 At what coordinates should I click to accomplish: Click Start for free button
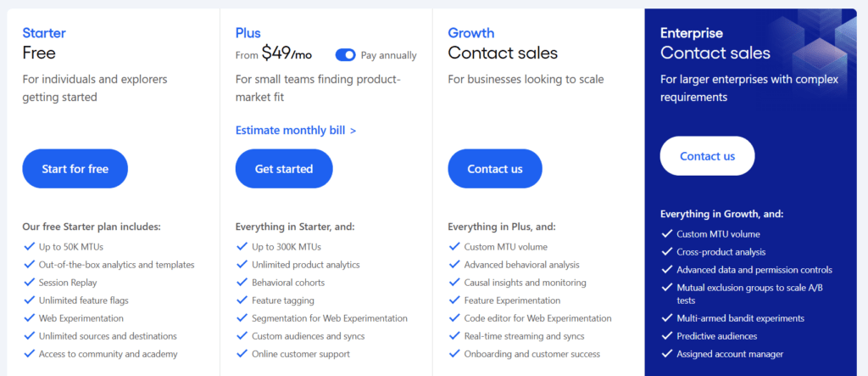click(x=75, y=169)
